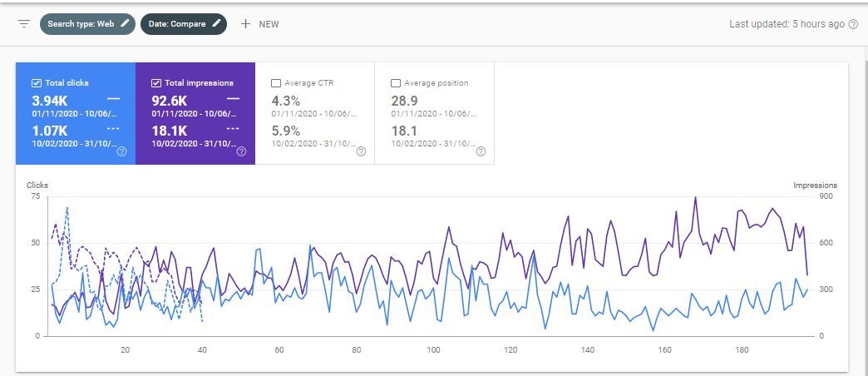Enable the Average position checkbox

point(396,83)
